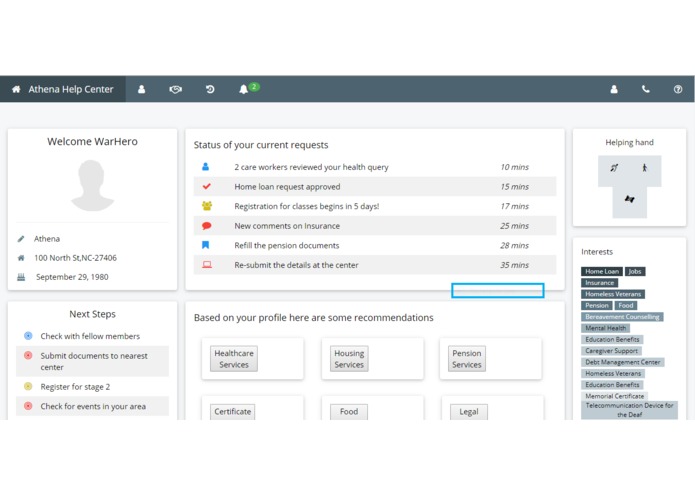Click the account icon next to the phone icon
The height and width of the screenshot is (494, 695).
click(x=614, y=89)
